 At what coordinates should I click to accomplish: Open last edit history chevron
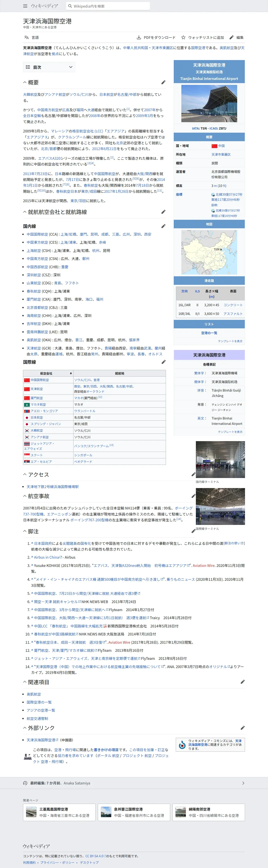[243, 783]
